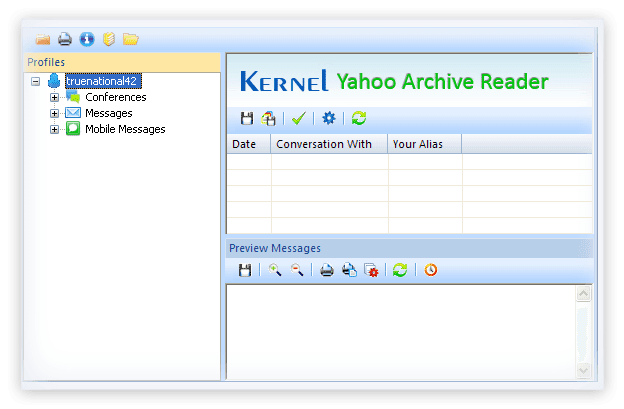Click the floppy save icon above the Date column
The height and width of the screenshot is (409, 624).
click(x=247, y=118)
